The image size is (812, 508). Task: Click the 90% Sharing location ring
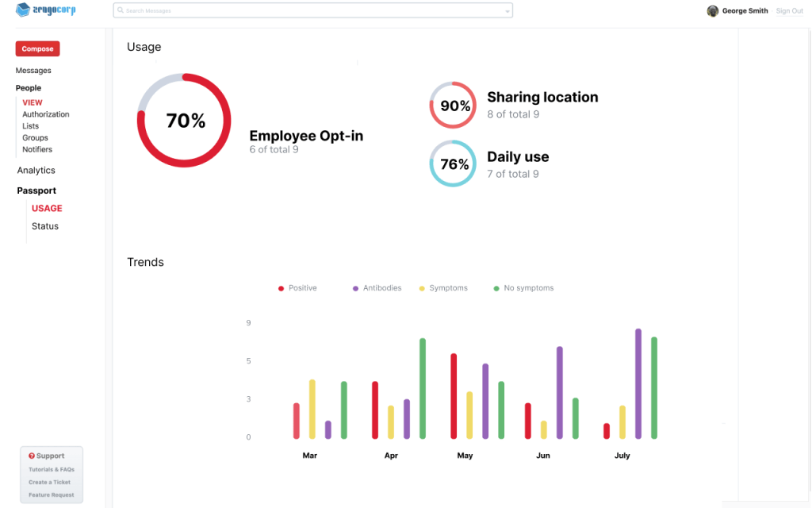(453, 106)
